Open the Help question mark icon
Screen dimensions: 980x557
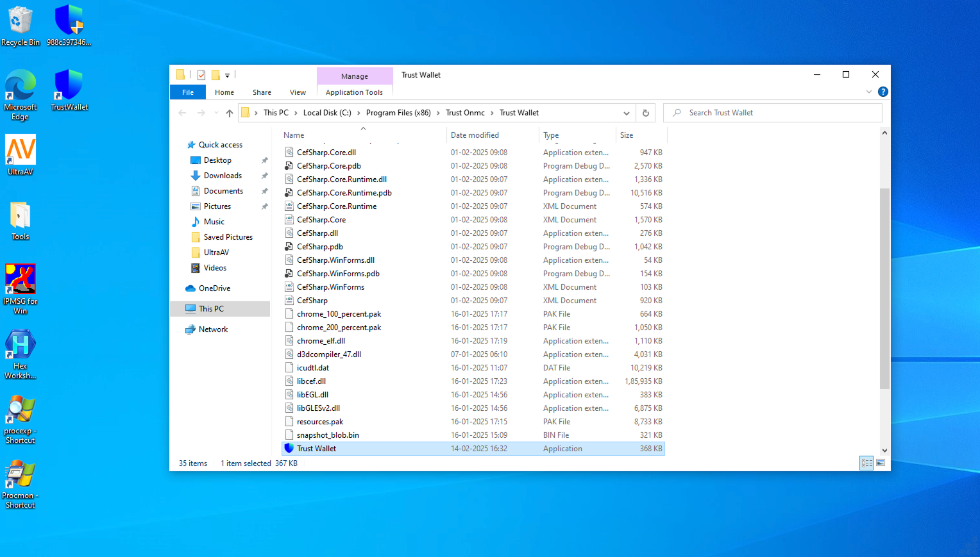(x=883, y=92)
